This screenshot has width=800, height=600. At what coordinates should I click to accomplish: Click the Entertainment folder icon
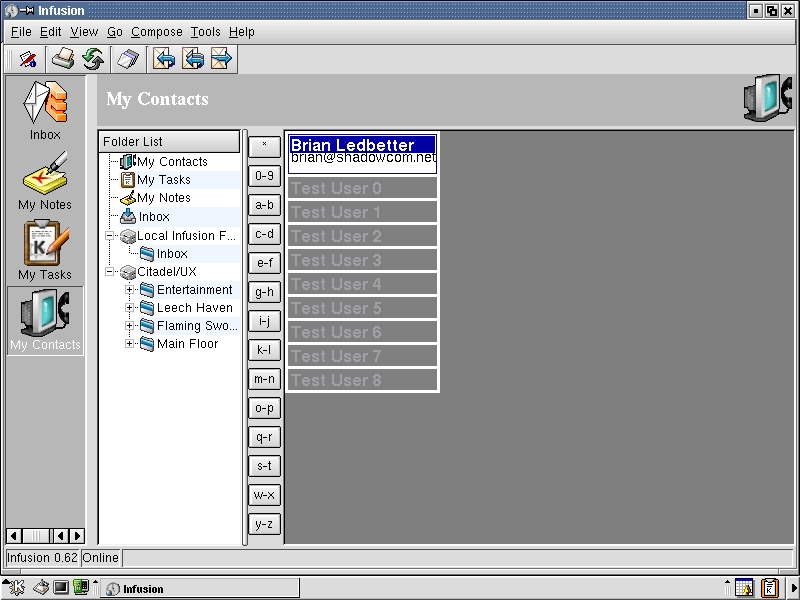tap(147, 290)
